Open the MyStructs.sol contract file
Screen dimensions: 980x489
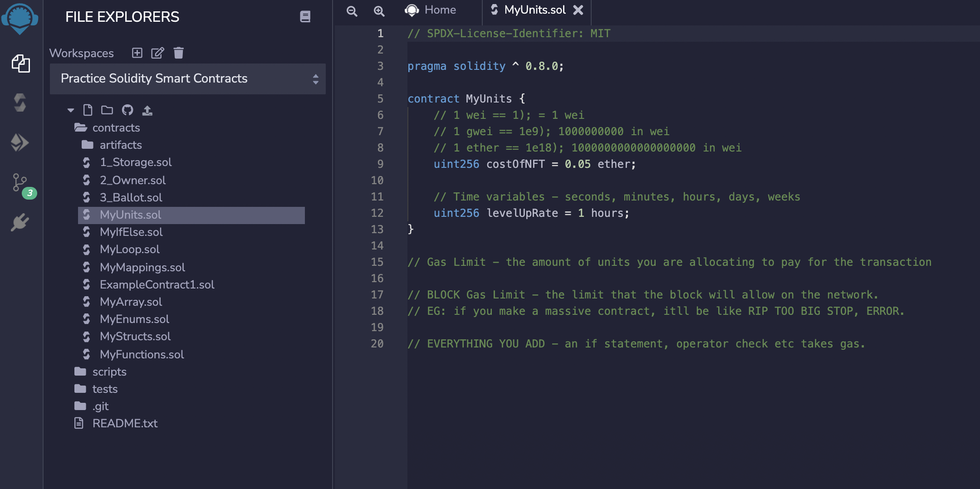(135, 336)
